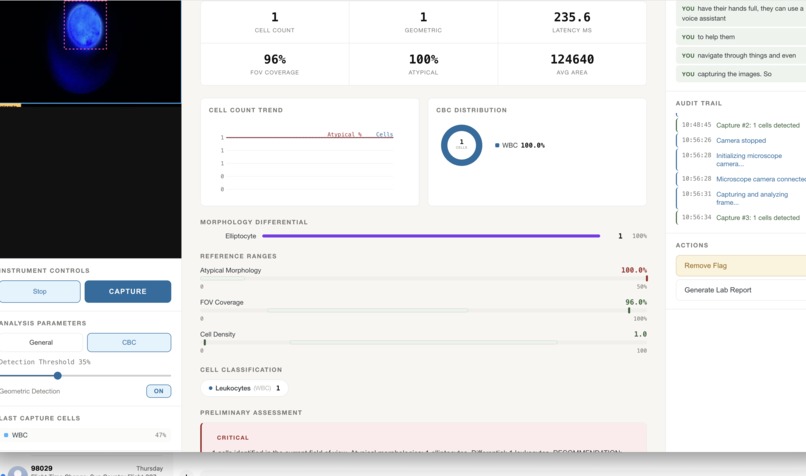Click the Leukocytes chip dot icon
The image size is (806, 476).
[x=210, y=388]
